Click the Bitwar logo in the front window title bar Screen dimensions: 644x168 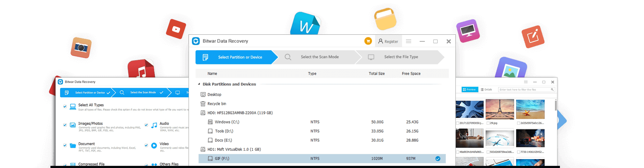[196, 41]
